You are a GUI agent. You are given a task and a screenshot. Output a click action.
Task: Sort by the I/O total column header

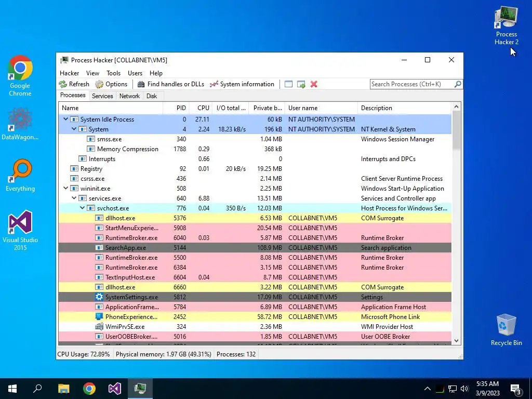point(230,108)
